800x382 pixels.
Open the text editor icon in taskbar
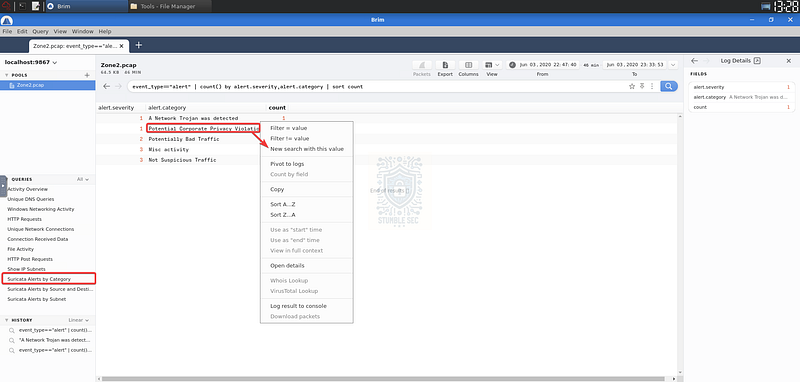tap(36, 6)
